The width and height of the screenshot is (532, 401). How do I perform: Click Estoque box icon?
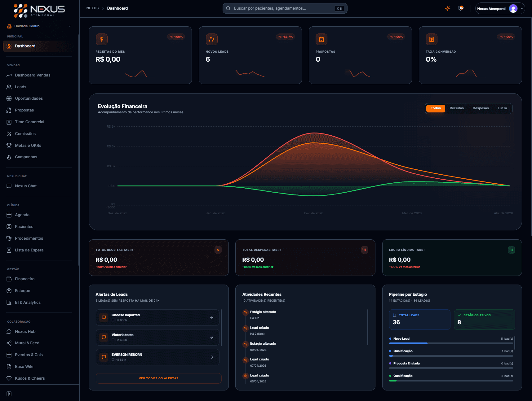[x=9, y=291]
